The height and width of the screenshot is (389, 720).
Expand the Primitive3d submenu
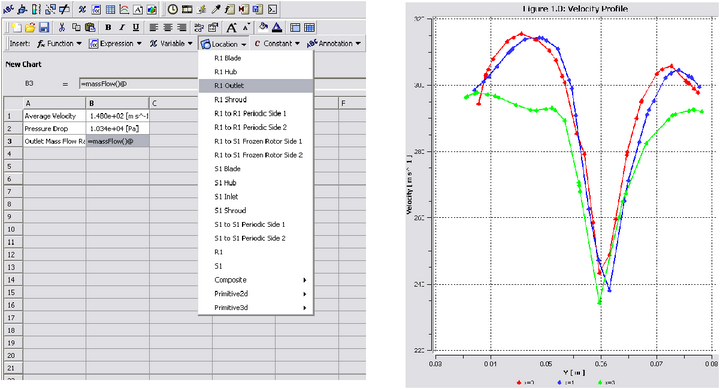(256, 307)
